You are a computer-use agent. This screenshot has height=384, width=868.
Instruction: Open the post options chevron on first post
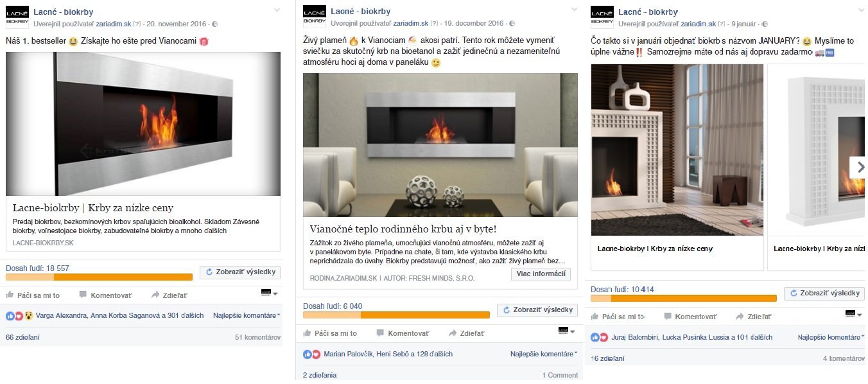click(x=277, y=10)
